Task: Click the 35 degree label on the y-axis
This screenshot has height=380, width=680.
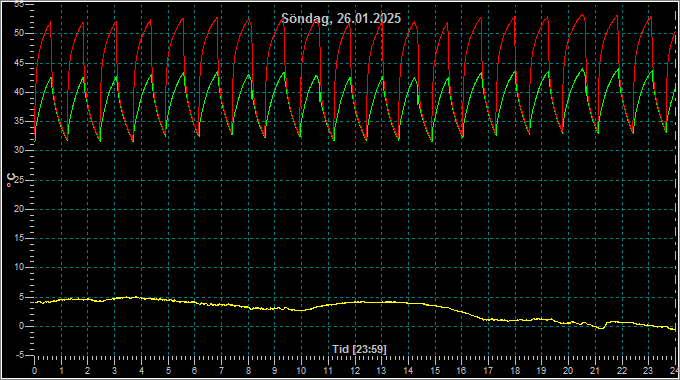Action: [18, 121]
